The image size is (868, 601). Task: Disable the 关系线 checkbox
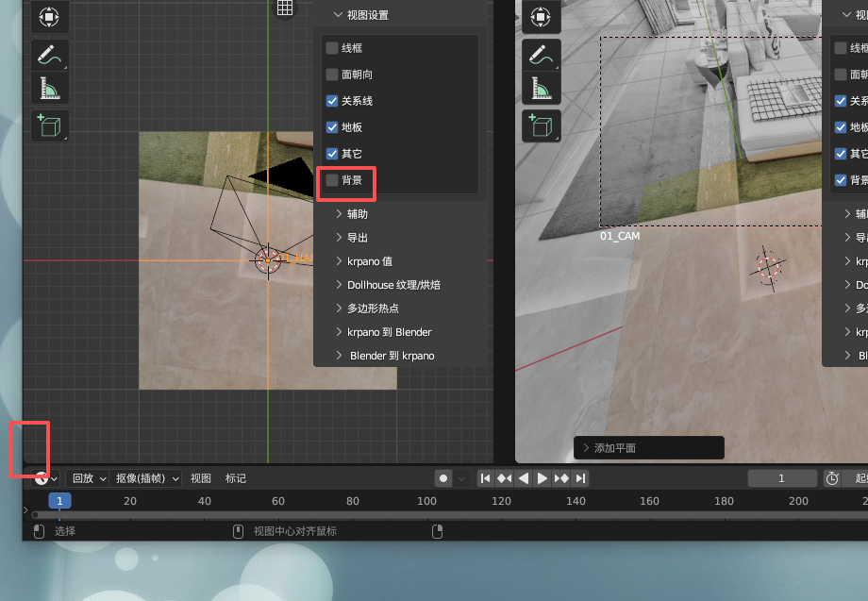(x=332, y=100)
